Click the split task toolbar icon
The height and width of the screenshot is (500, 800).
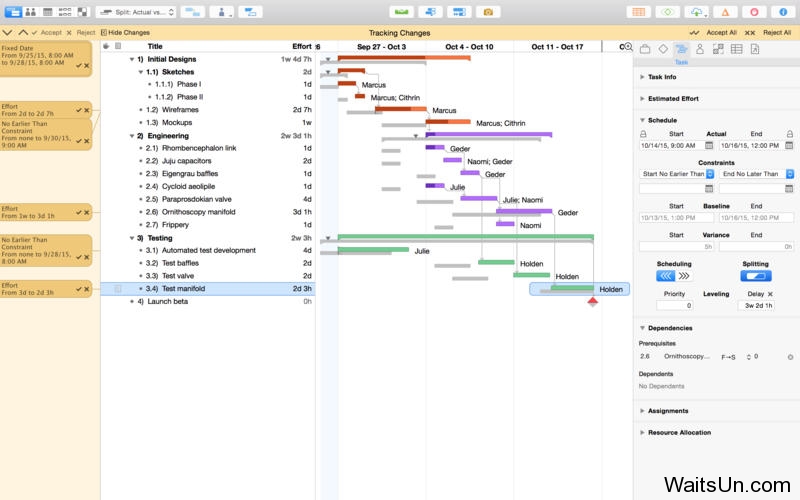pos(251,12)
